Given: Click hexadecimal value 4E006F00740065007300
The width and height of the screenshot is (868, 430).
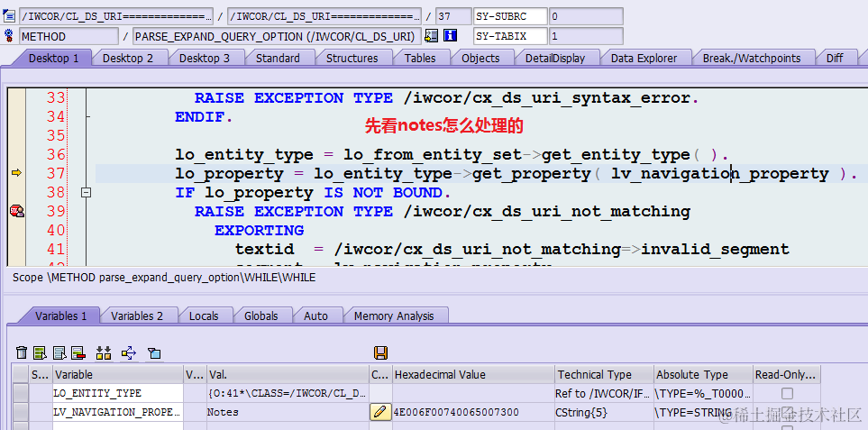Looking at the screenshot, I should point(473,412).
